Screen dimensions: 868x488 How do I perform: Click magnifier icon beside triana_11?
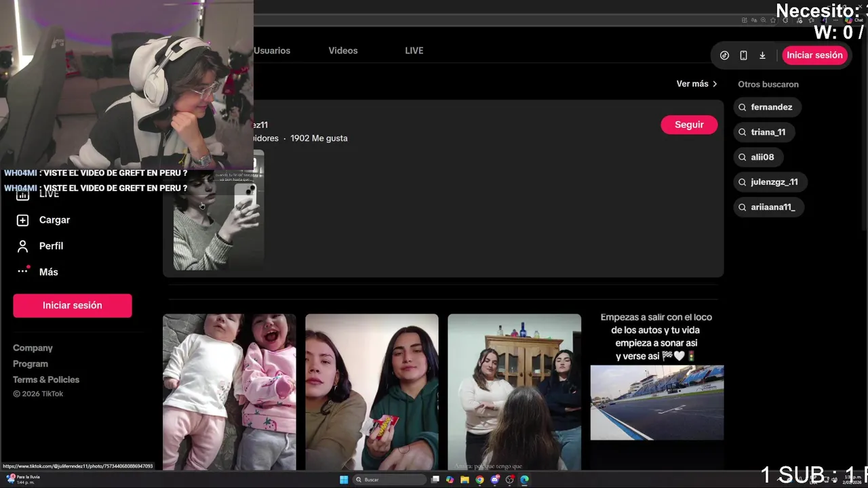click(743, 132)
